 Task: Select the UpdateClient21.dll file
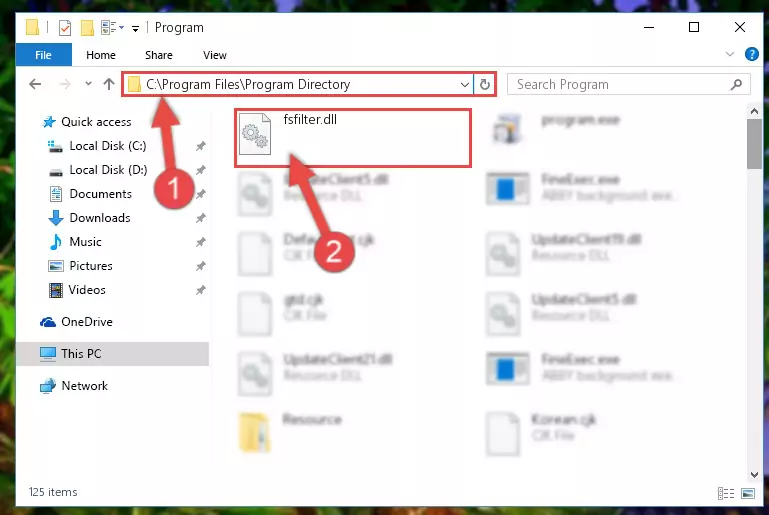click(x=315, y=373)
